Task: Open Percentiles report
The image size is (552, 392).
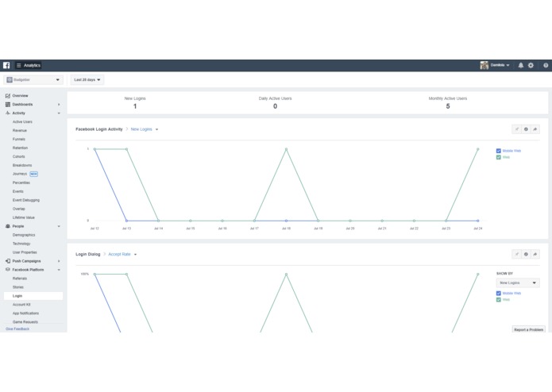Action: tap(21, 183)
